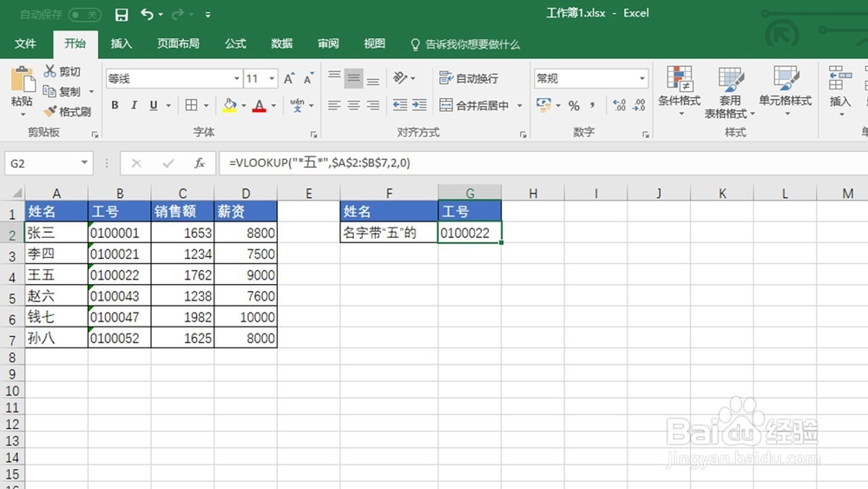868x489 pixels.
Task: Apply yellow fill color
Action: click(x=230, y=105)
